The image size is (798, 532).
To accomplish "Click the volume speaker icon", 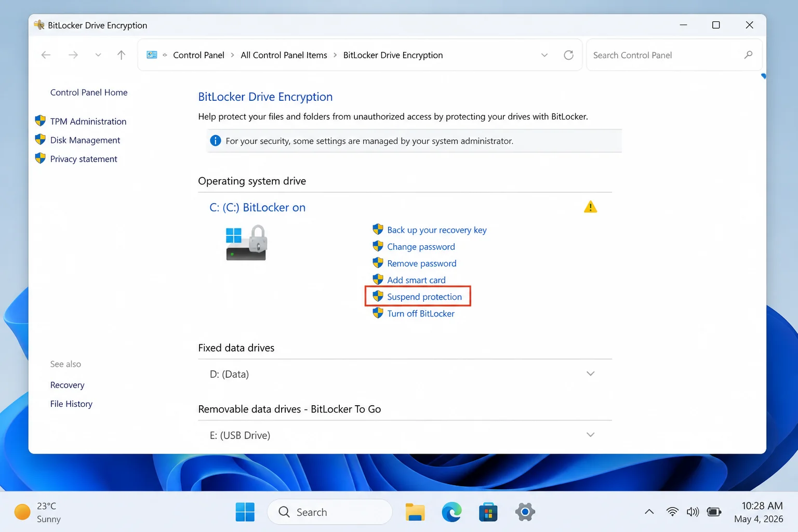I will click(693, 512).
